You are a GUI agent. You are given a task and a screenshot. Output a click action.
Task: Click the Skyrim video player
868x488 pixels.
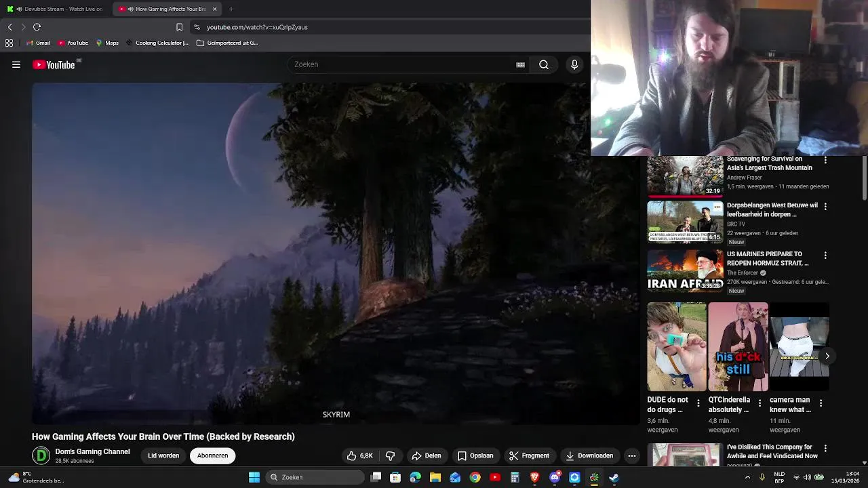pos(336,253)
